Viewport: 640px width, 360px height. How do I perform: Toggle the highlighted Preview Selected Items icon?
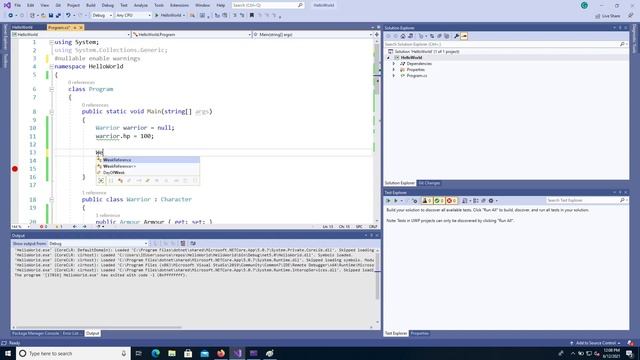(464, 36)
